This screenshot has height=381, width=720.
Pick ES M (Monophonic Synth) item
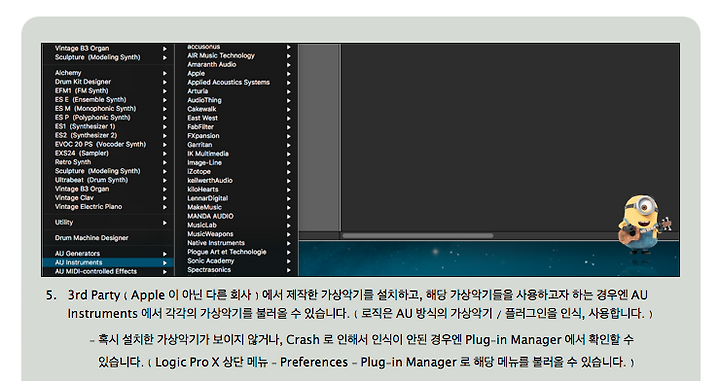[x=108, y=109]
